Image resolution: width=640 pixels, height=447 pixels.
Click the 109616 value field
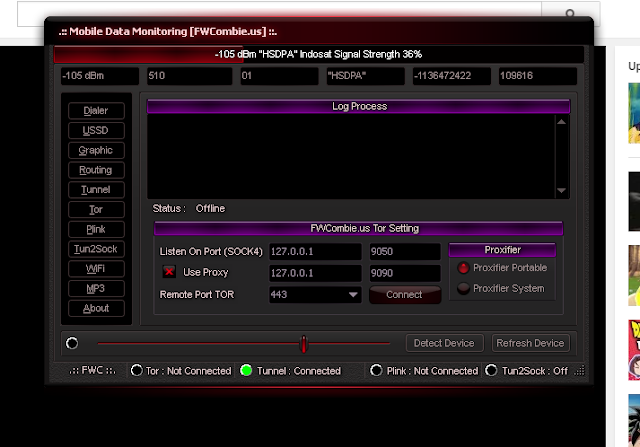(538, 76)
